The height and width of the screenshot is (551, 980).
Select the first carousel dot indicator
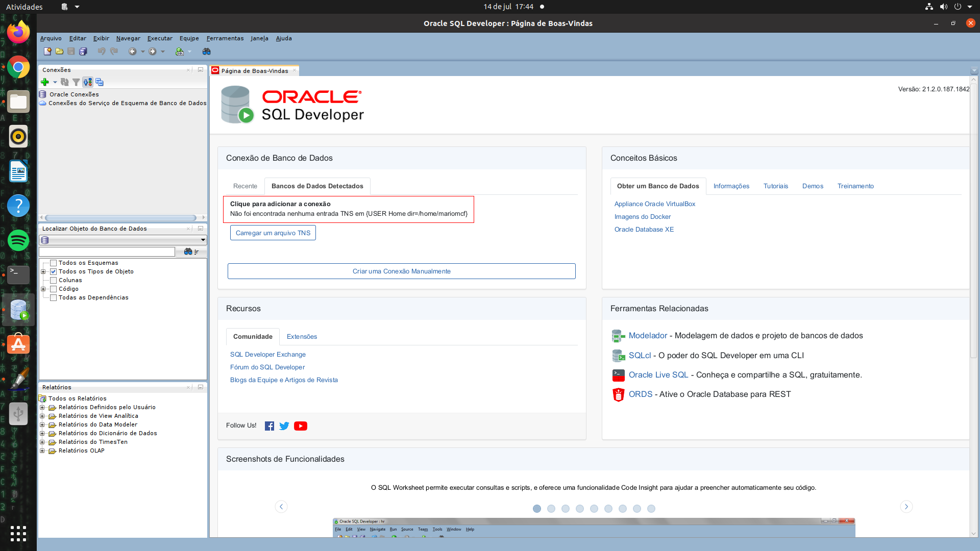click(537, 509)
